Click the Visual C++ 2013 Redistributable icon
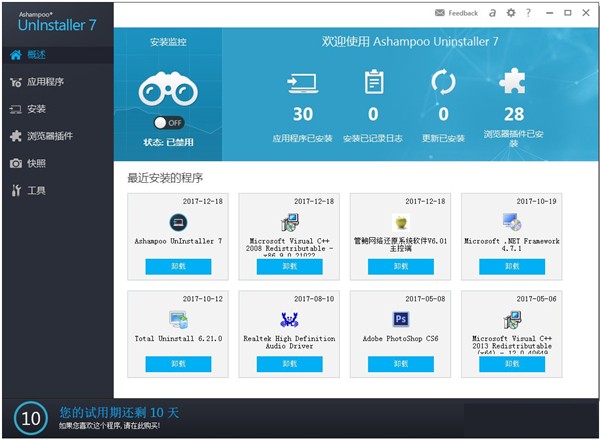Viewport: 600px width, 440px height. 512,320
